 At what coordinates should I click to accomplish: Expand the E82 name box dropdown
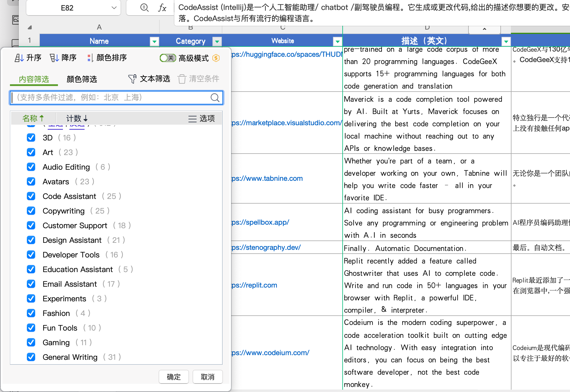tap(114, 8)
